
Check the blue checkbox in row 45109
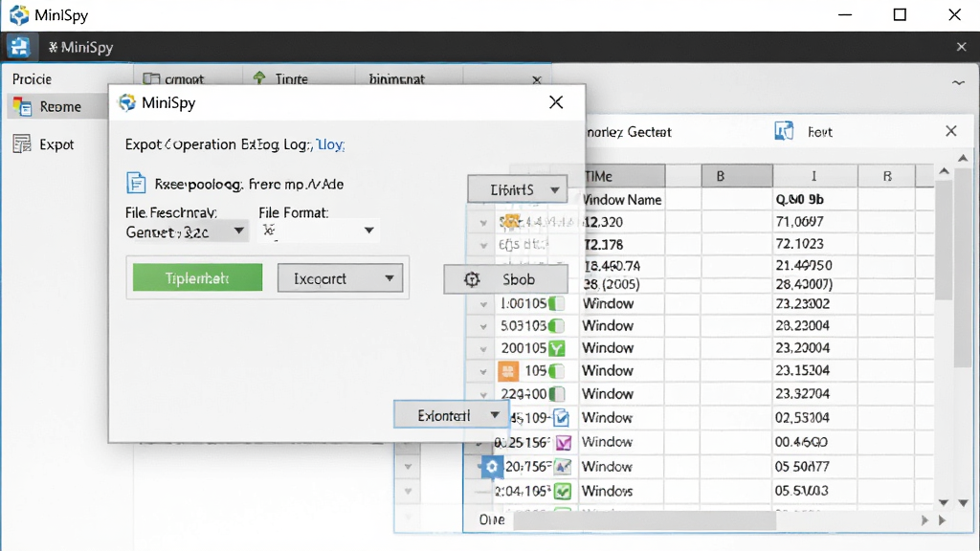coord(561,417)
